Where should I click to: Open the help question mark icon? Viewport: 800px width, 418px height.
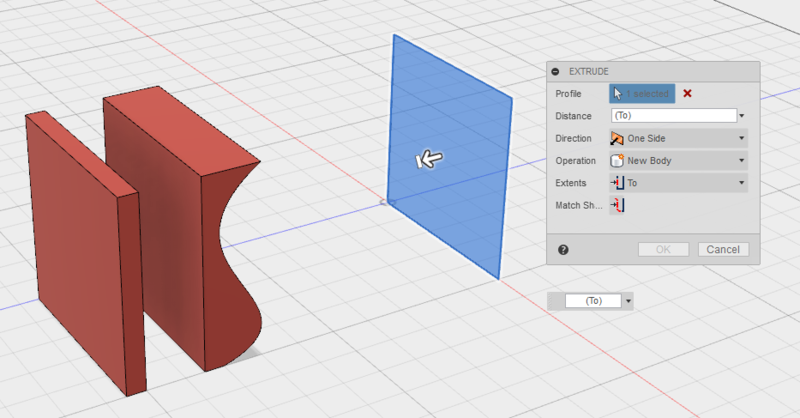coord(563,250)
